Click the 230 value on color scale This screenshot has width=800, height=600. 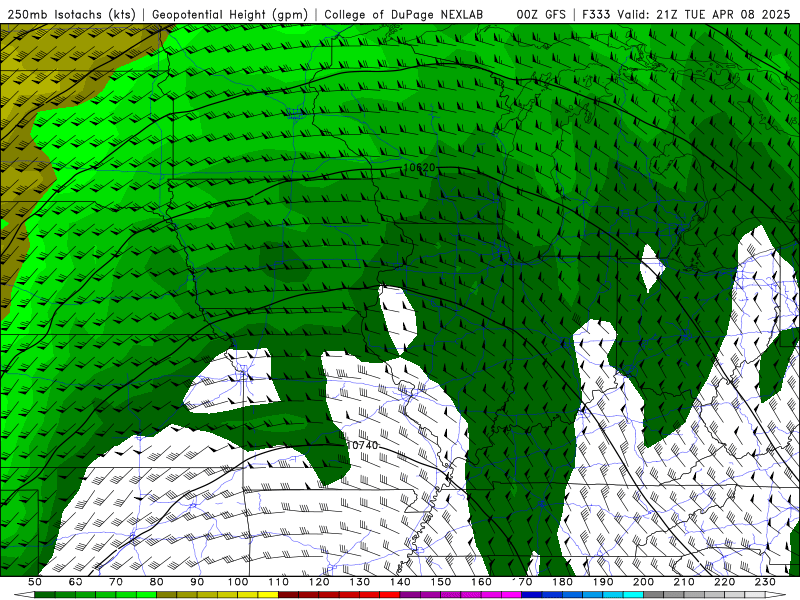tap(765, 582)
